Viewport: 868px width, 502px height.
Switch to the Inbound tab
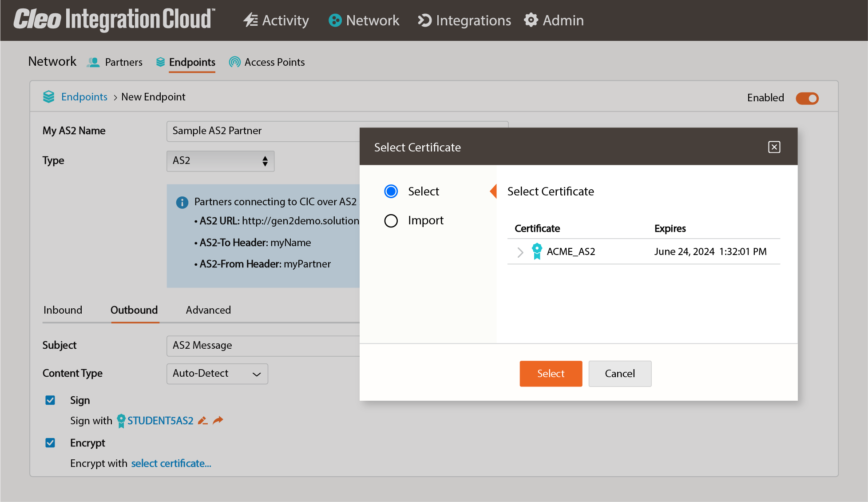[x=63, y=310]
